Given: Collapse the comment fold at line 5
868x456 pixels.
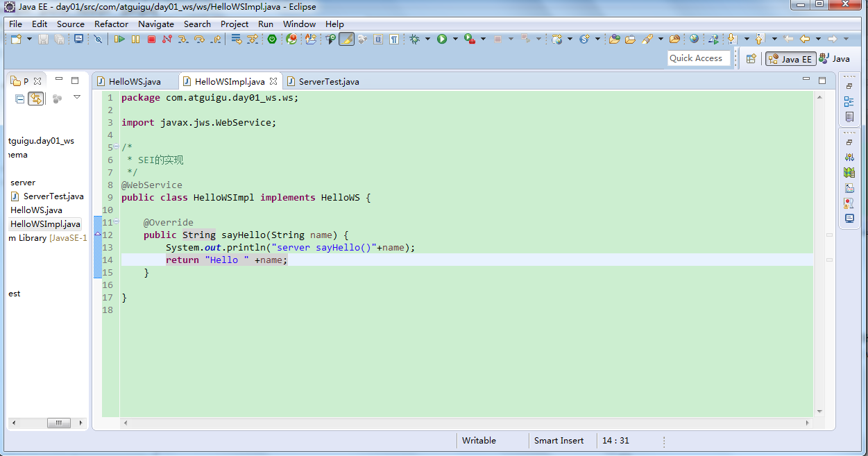Looking at the screenshot, I should tap(116, 147).
